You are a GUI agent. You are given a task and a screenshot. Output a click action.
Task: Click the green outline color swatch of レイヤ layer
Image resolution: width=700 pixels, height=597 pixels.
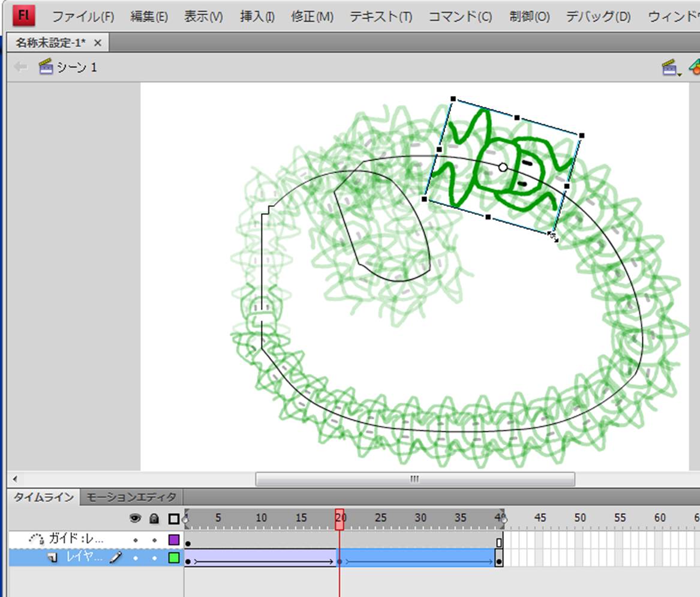174,558
